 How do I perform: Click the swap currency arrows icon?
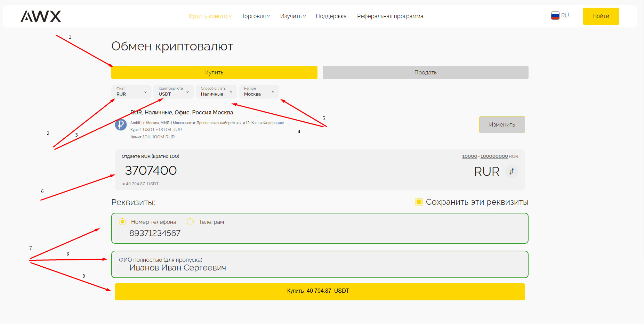click(x=511, y=171)
